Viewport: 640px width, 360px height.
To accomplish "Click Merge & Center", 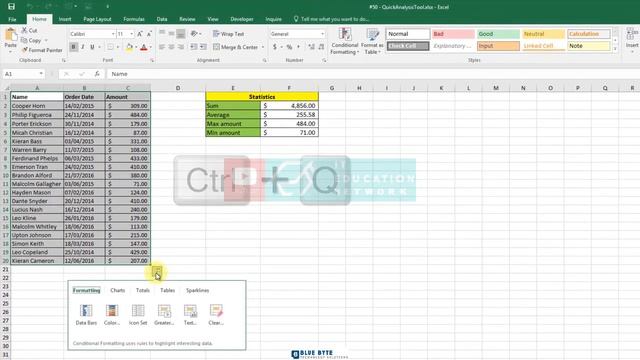I will (236, 47).
